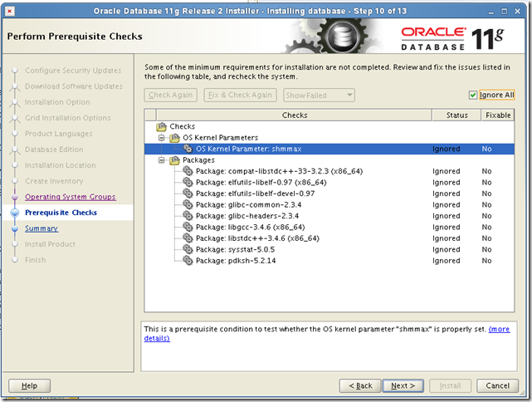The height and width of the screenshot is (402, 532).
Task: Select the OS Kernel Parameter: shmmax row
Action: click(329, 149)
